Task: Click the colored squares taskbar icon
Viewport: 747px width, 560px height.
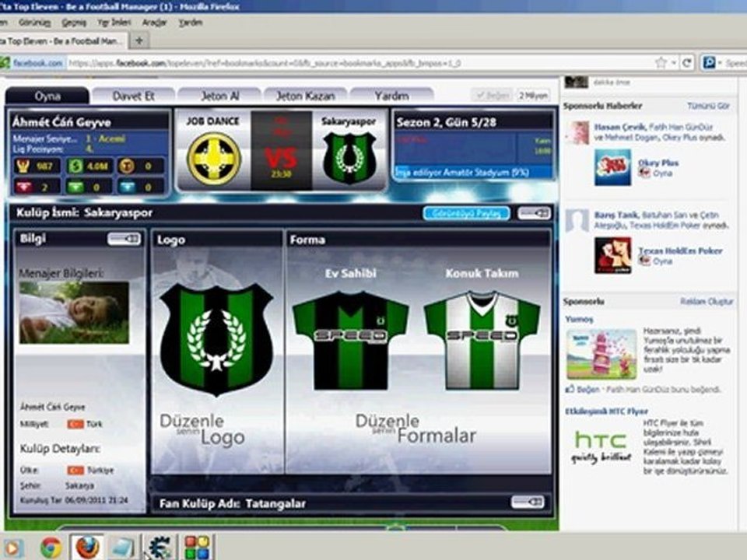Action: (197, 547)
